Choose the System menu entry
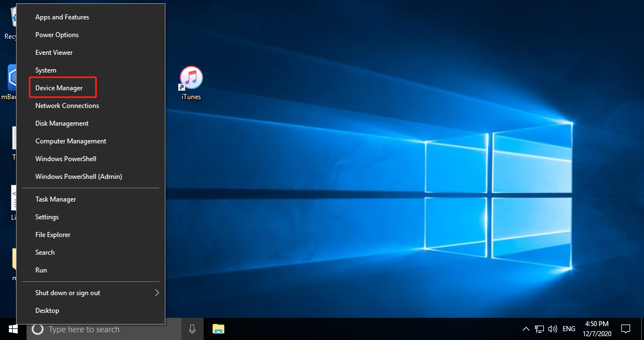Screen dimensions: 644x340 [x=91, y=70]
